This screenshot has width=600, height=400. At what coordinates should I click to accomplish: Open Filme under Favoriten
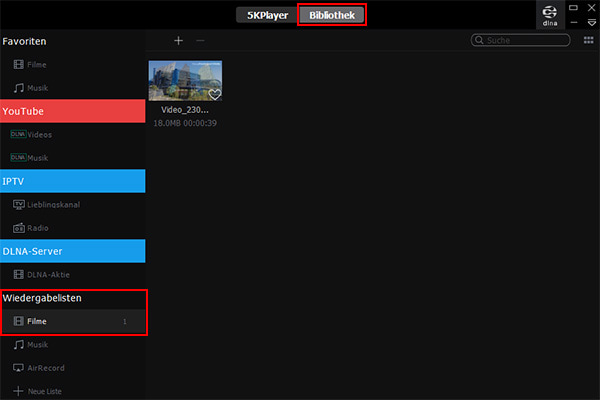tap(73, 65)
